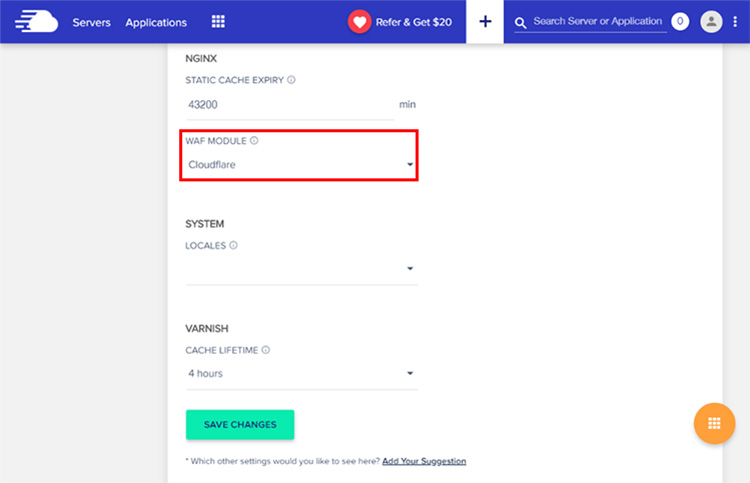Open the Applications menu

(x=156, y=22)
